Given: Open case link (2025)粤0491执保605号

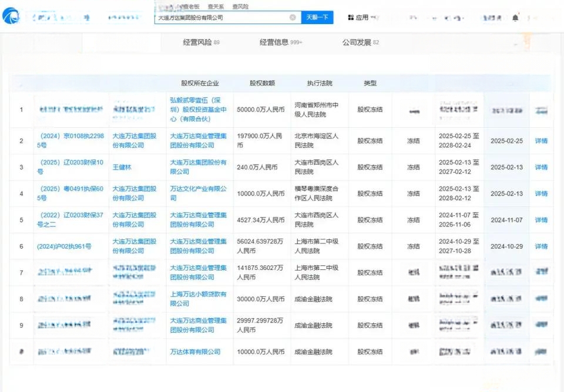Looking at the screenshot, I should point(70,193).
